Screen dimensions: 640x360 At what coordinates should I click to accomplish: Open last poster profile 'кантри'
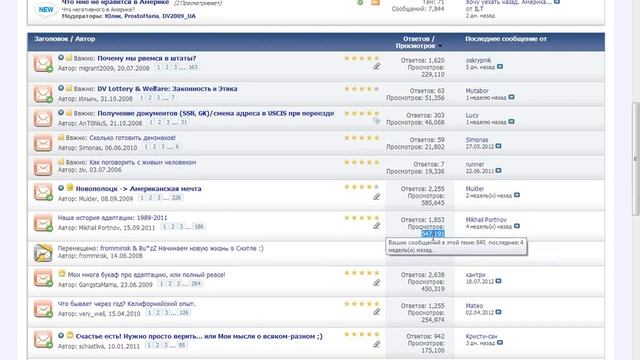coord(475,275)
